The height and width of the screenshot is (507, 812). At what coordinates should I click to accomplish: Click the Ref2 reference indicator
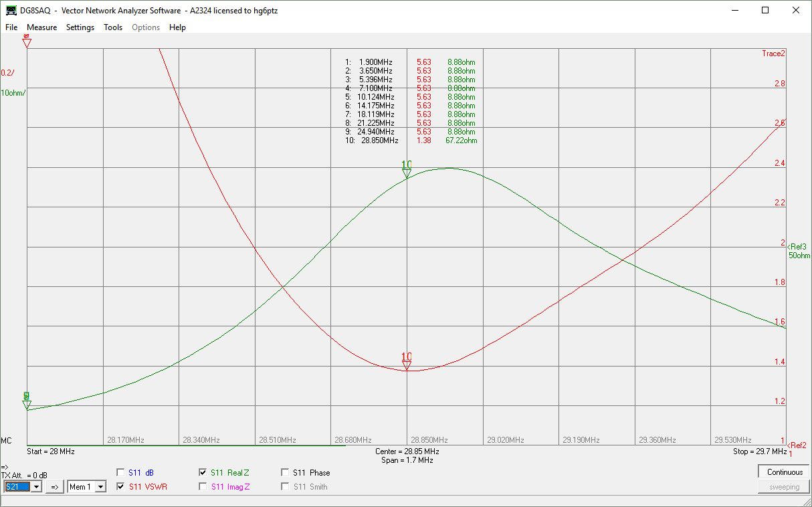click(x=797, y=445)
